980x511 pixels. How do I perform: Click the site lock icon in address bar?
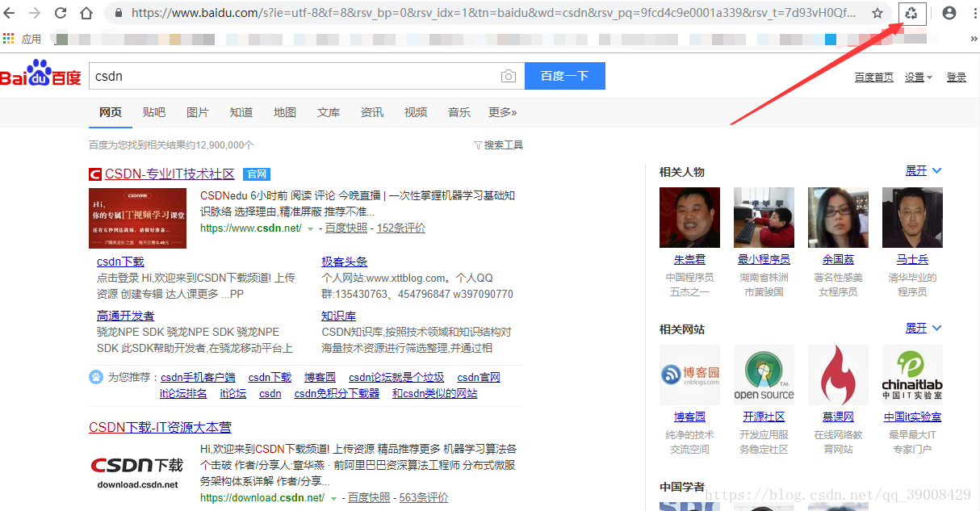pyautogui.click(x=119, y=14)
